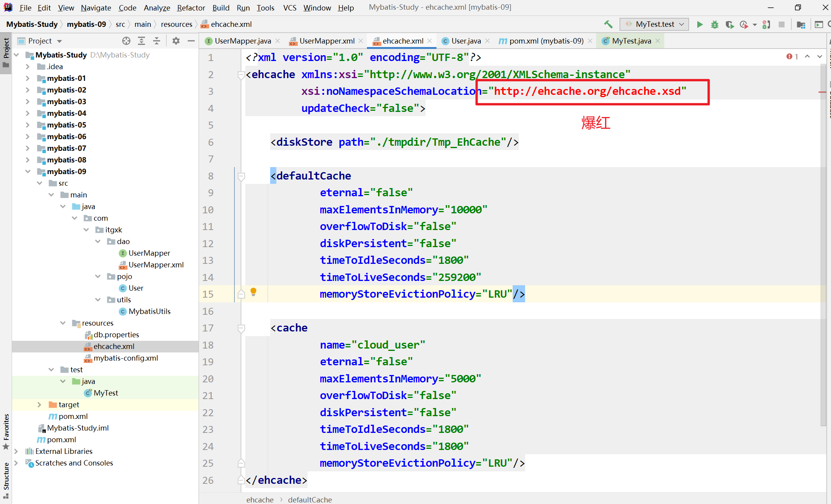
Task: Open mybatis-config.xml from the Project tree
Action: click(126, 358)
